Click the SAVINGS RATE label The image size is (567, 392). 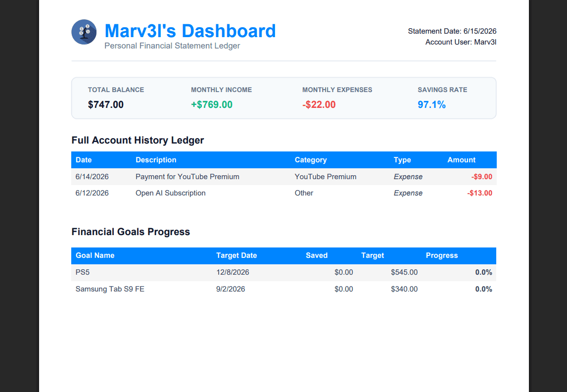pos(442,90)
